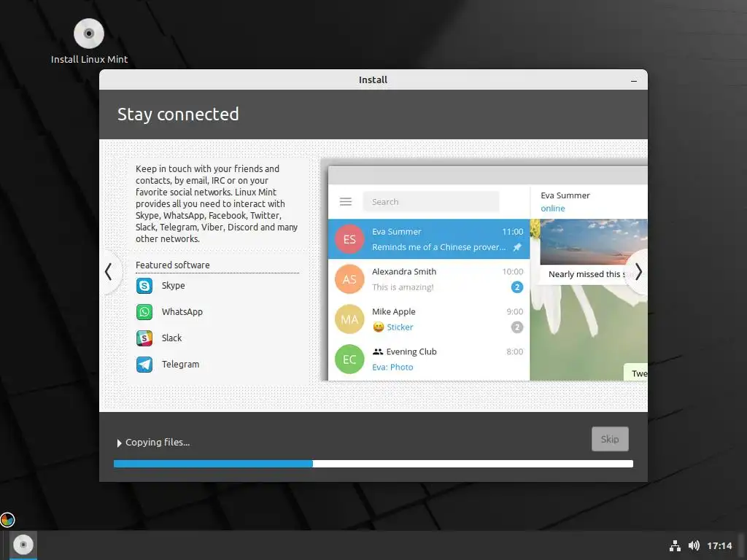Screen dimensions: 747x560
Task: Click the network icon in the system tray
Action: (x=675, y=545)
